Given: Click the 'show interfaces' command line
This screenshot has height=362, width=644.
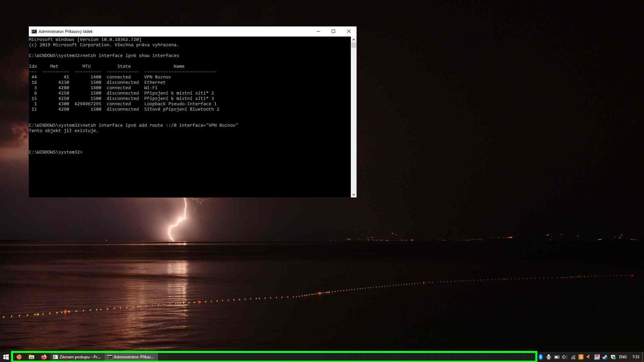Looking at the screenshot, I should coord(104,56).
